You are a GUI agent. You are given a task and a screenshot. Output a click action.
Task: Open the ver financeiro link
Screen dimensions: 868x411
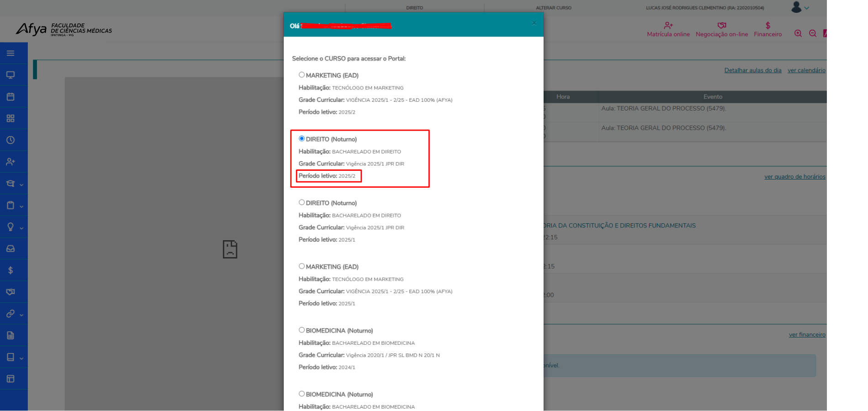[807, 335]
